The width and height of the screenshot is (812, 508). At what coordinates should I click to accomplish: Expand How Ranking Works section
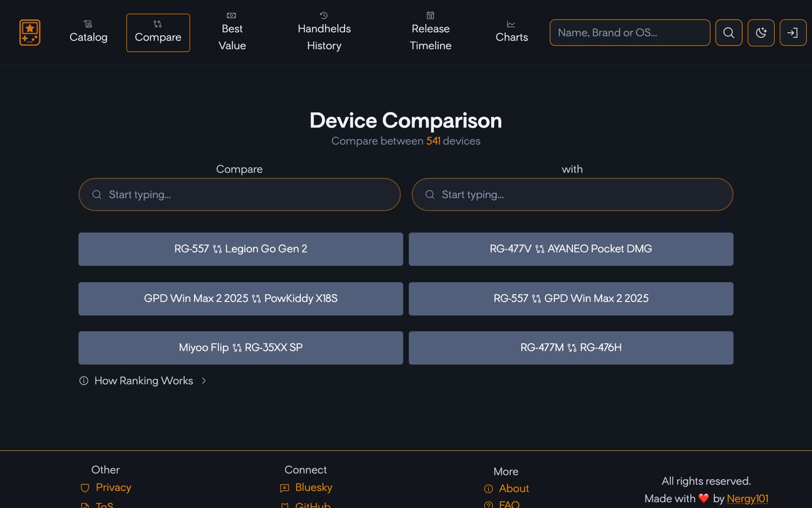143,381
